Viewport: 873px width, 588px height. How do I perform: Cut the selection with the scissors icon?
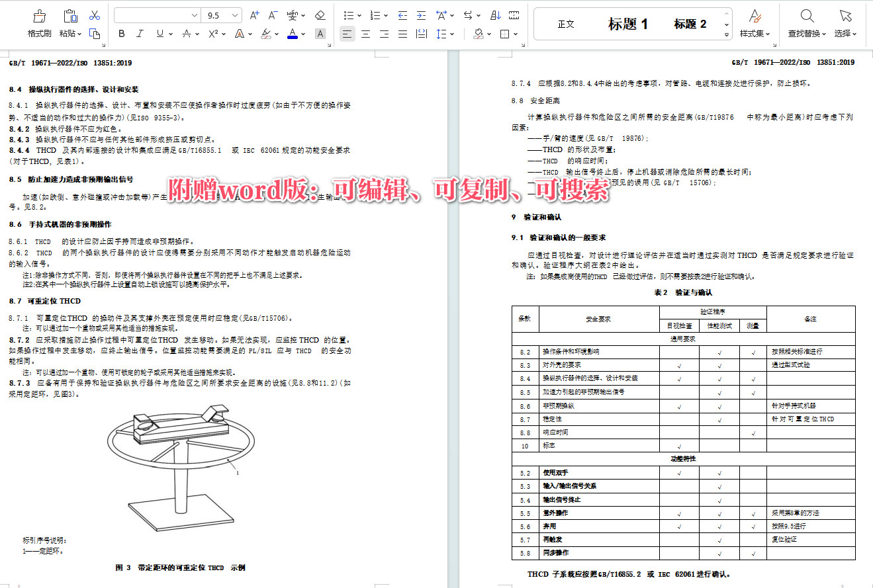coord(95,16)
